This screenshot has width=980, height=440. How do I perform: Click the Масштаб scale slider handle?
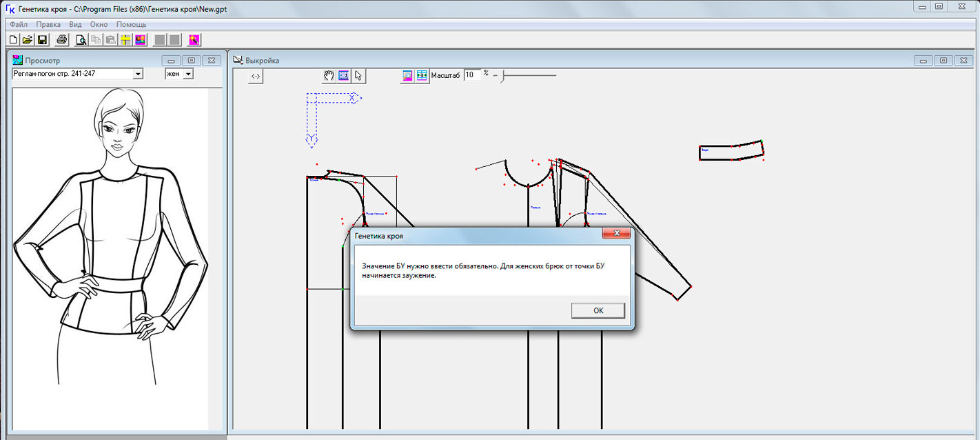pyautogui.click(x=502, y=76)
